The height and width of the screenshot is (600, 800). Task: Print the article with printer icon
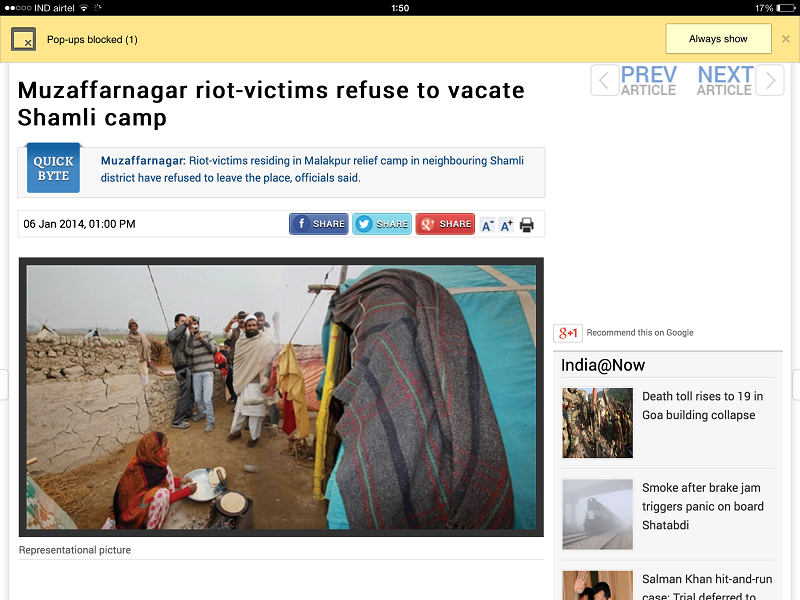coord(527,225)
